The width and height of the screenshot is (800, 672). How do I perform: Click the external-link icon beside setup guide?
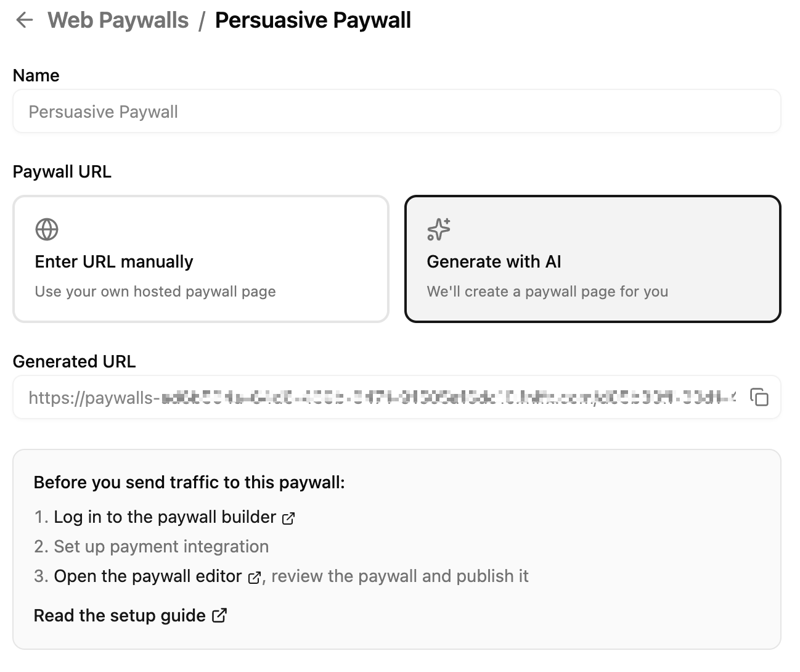pyautogui.click(x=219, y=615)
